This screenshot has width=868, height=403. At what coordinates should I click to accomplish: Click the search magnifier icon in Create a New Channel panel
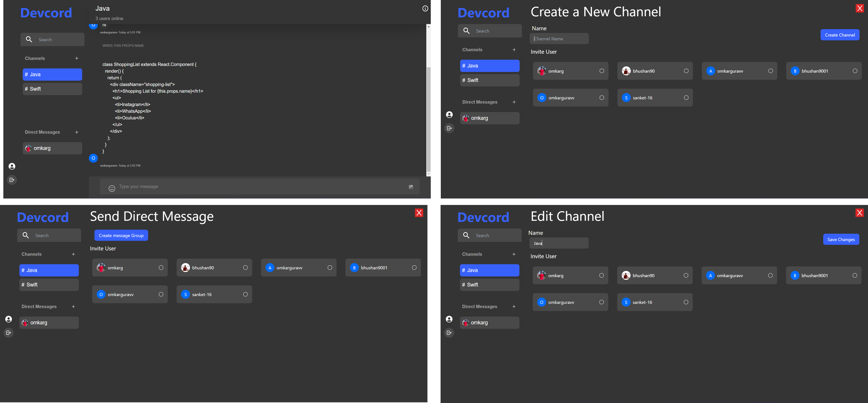pos(466,31)
